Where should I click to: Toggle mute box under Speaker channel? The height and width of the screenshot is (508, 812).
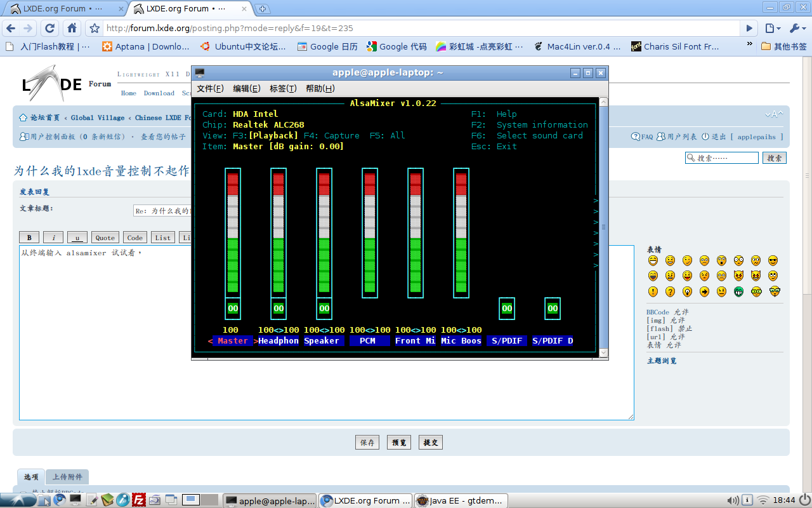click(324, 309)
